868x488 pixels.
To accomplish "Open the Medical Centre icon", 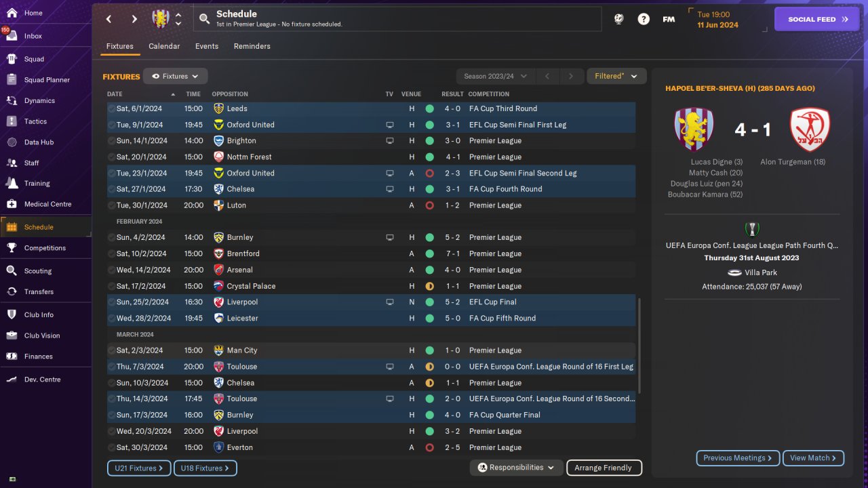I will [12, 204].
